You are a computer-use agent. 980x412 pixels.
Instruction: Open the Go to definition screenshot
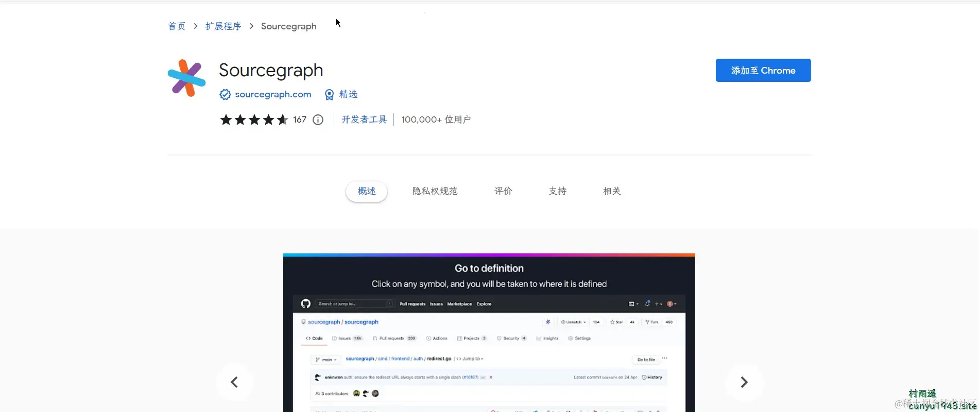click(x=489, y=333)
